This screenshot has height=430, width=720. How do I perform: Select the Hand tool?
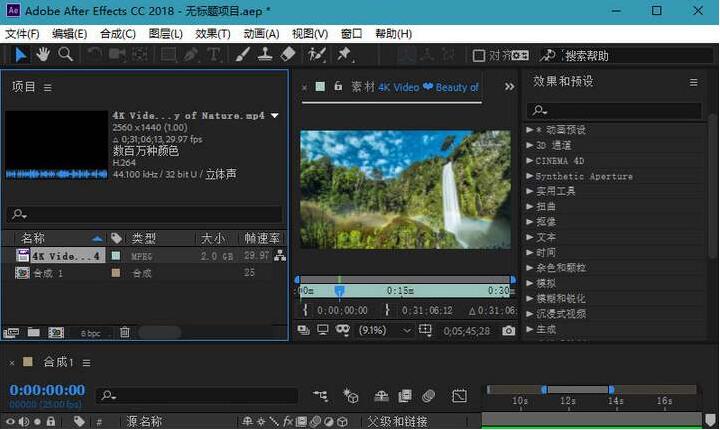click(43, 55)
